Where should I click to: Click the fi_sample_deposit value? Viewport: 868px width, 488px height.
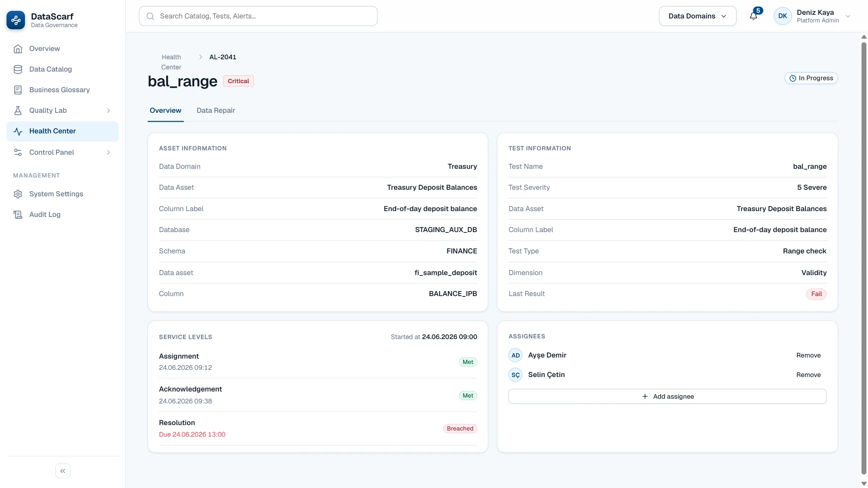click(446, 273)
